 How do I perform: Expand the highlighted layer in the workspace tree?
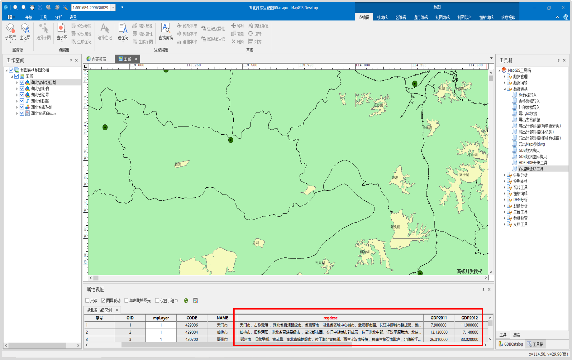(x=17, y=83)
